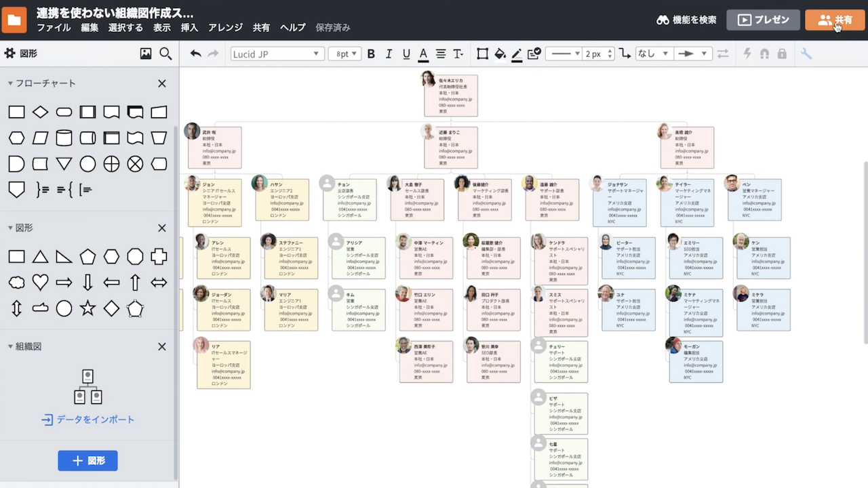
Task: Toggle the snap magnet in the toolbar
Action: click(764, 54)
